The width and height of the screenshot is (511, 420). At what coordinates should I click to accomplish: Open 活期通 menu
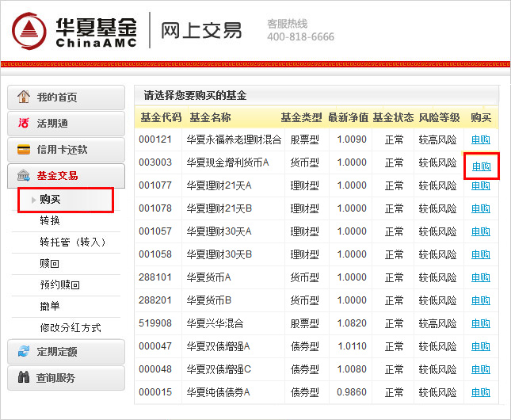click(x=67, y=124)
